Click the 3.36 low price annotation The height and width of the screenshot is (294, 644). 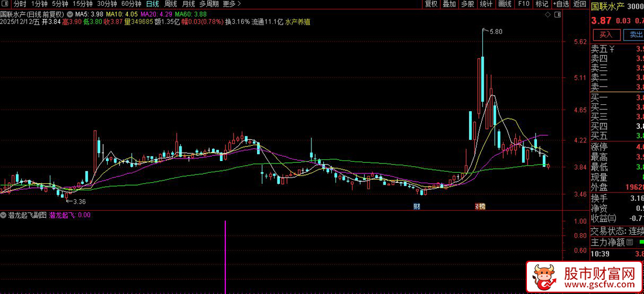click(79, 201)
